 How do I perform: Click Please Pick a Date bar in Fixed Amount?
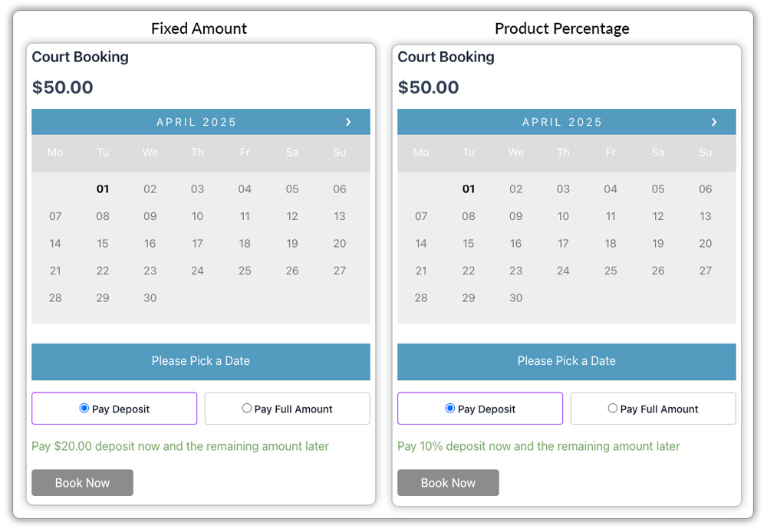pyautogui.click(x=200, y=361)
